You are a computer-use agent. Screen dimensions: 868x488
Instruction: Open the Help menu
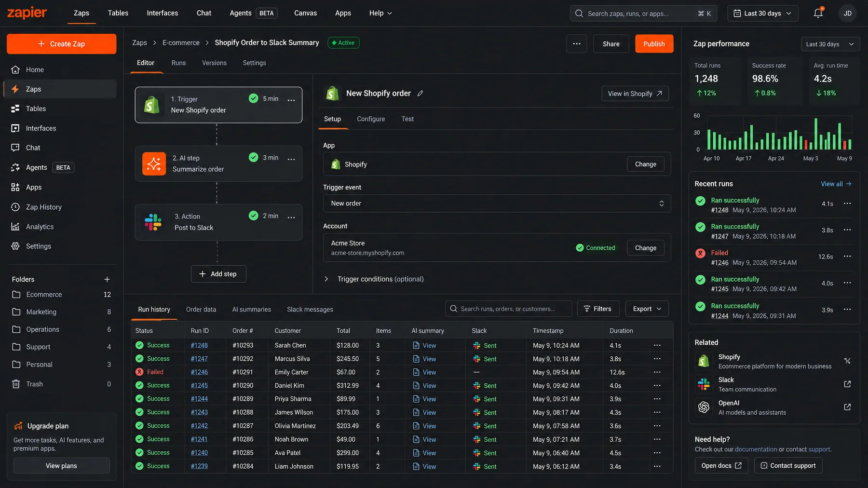coord(380,13)
